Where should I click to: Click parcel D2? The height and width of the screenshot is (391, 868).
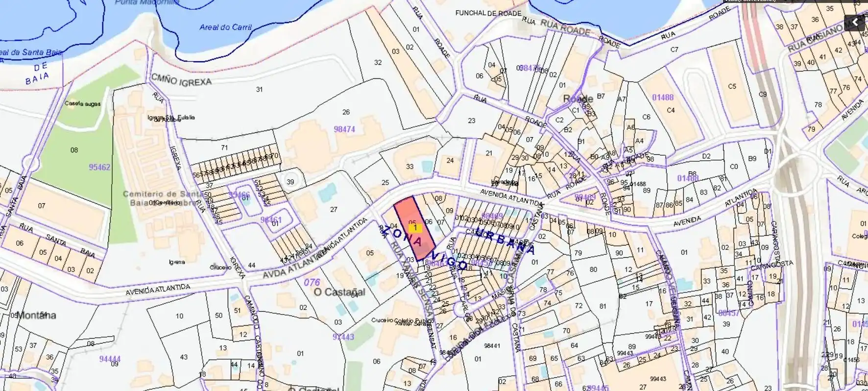(706, 156)
